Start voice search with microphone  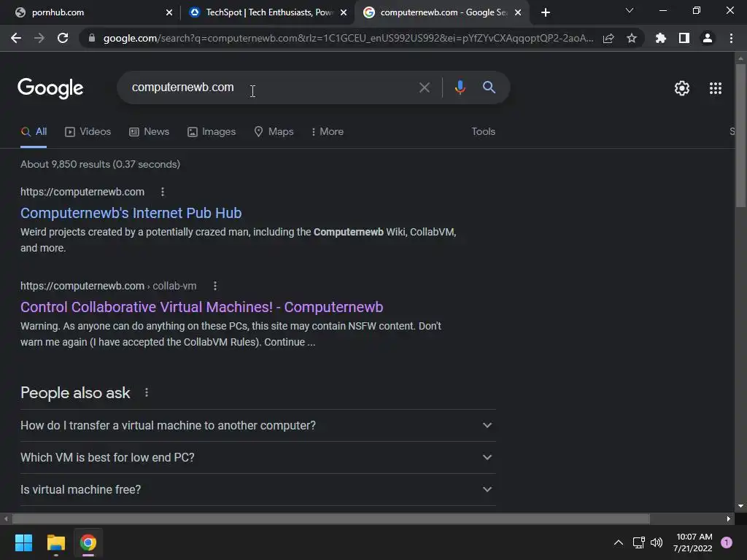[x=460, y=87]
